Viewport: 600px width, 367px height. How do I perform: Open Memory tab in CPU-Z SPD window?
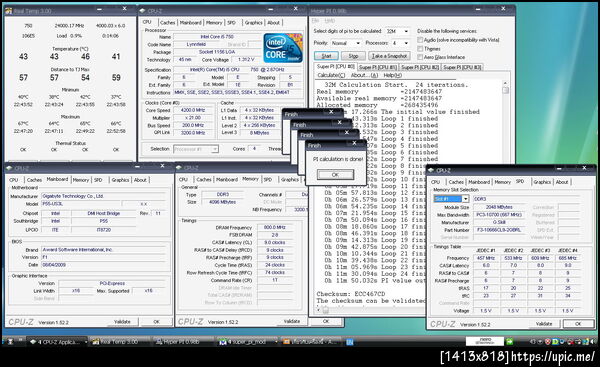502,182
